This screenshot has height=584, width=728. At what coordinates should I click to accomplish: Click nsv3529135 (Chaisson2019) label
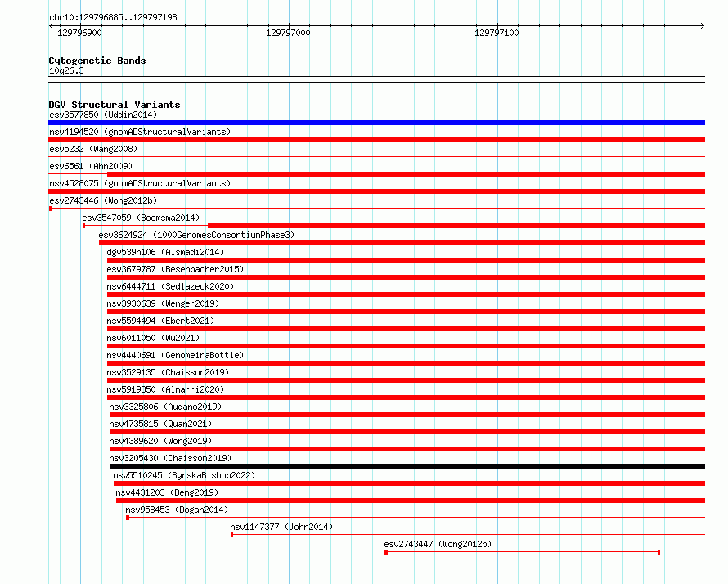168,372
